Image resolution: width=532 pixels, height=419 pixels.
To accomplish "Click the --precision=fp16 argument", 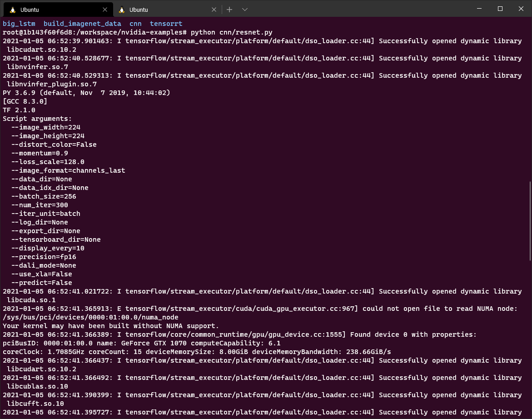I will coord(44,257).
